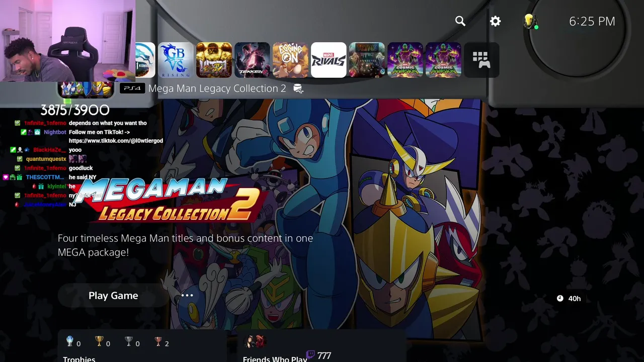Click the 3875/3900 follower goal counter

pos(74,110)
